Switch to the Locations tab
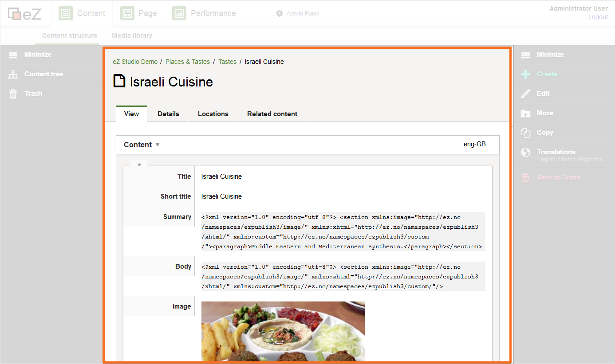The width and height of the screenshot is (615, 364). pos(213,114)
